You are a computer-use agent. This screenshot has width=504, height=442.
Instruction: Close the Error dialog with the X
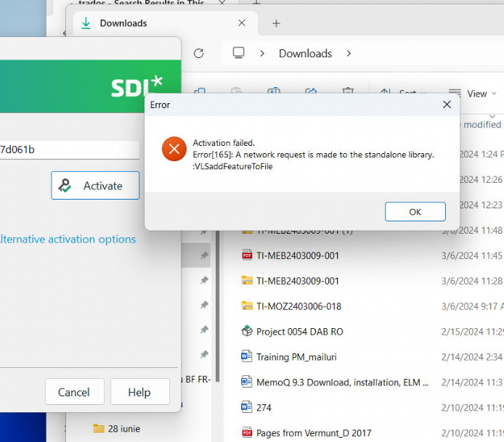pyautogui.click(x=447, y=105)
